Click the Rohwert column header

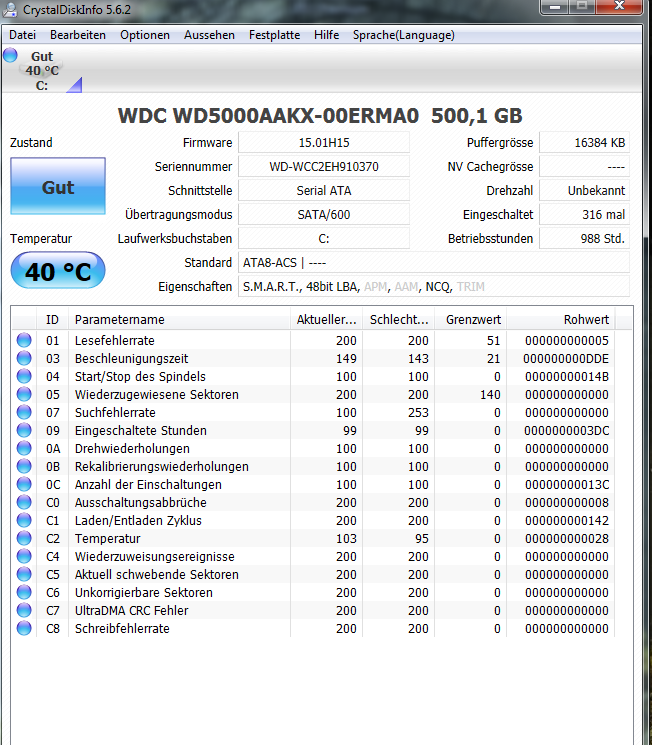coord(561,320)
